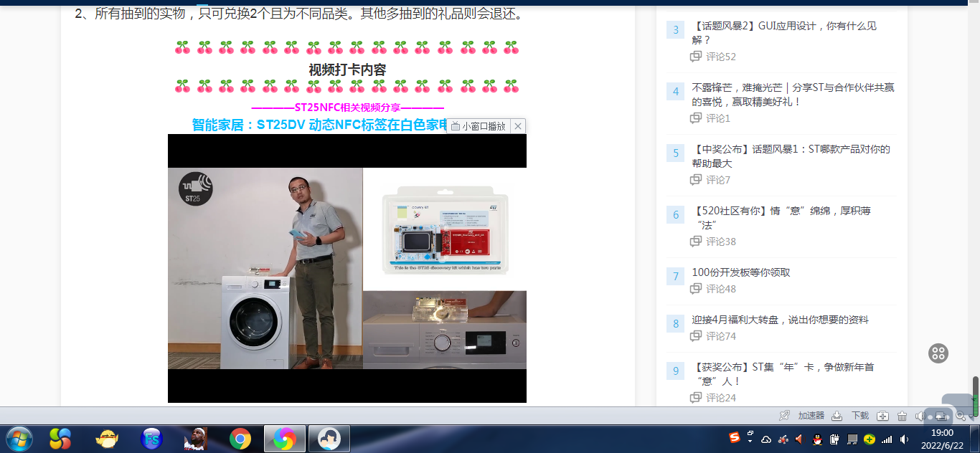Click the browser rocket accelerator icon
Image resolution: width=980 pixels, height=453 pixels.
pos(784,416)
